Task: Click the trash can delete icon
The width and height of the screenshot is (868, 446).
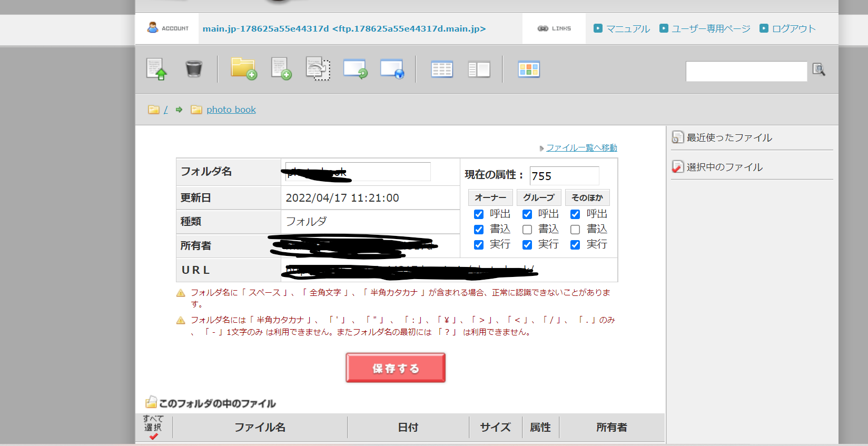Action: point(194,69)
